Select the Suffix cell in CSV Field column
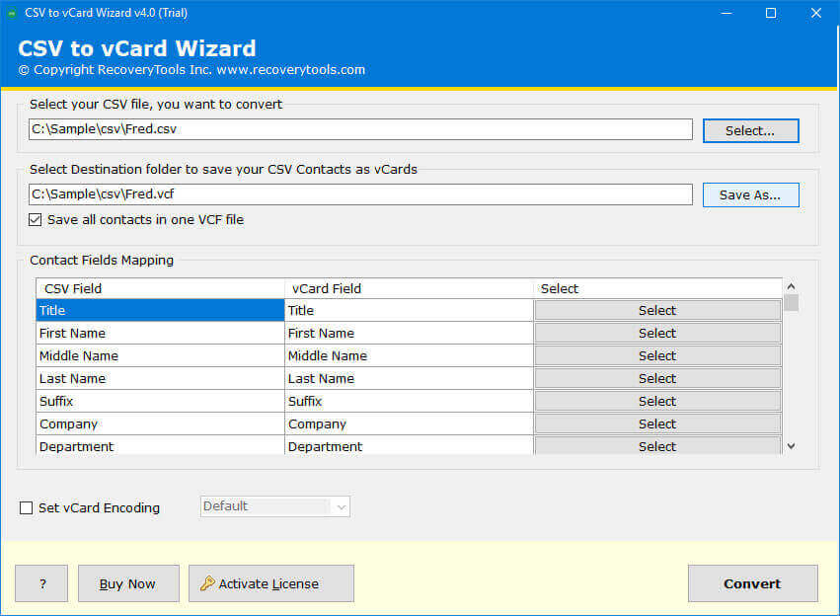This screenshot has height=616, width=840. 160,401
